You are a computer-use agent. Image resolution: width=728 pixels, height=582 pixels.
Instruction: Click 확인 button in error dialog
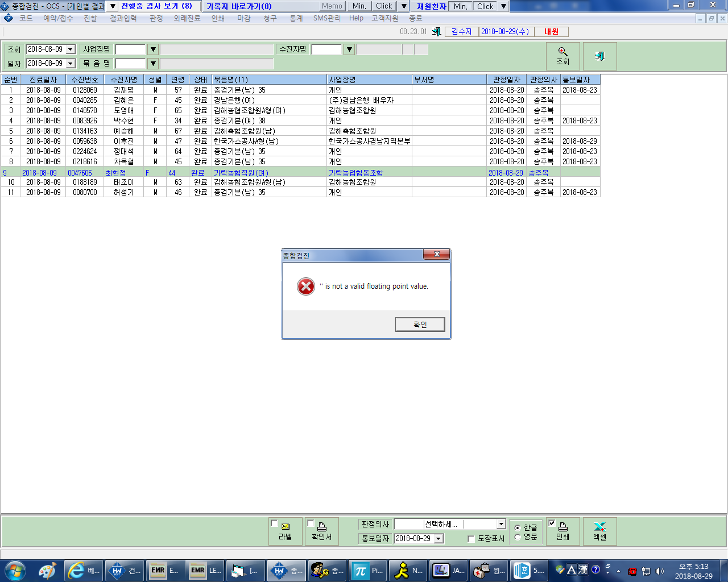[x=420, y=324]
